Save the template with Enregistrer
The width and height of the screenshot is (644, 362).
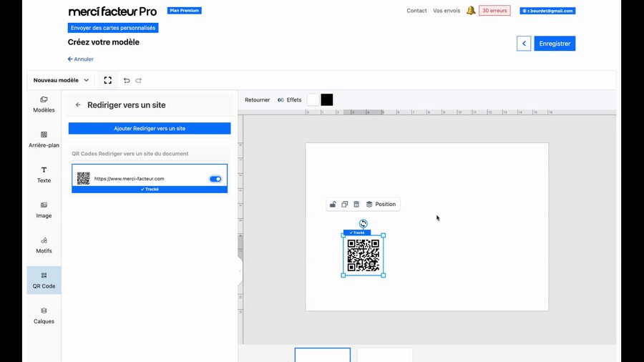click(x=555, y=44)
